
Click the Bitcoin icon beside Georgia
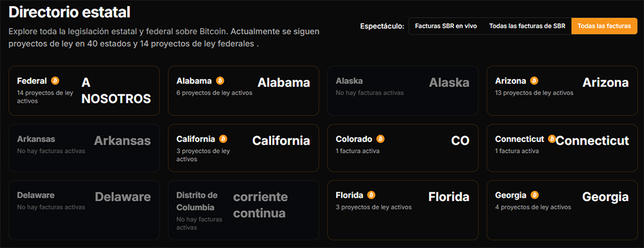[535, 195]
